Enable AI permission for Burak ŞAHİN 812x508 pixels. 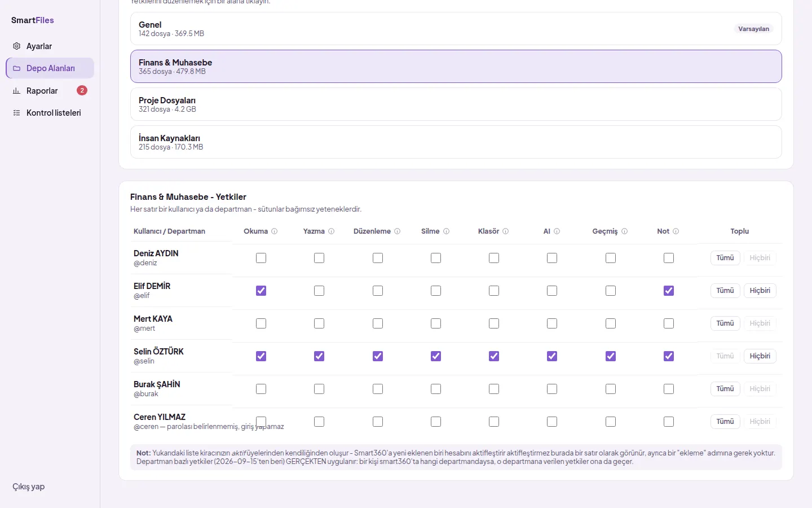coord(552,389)
